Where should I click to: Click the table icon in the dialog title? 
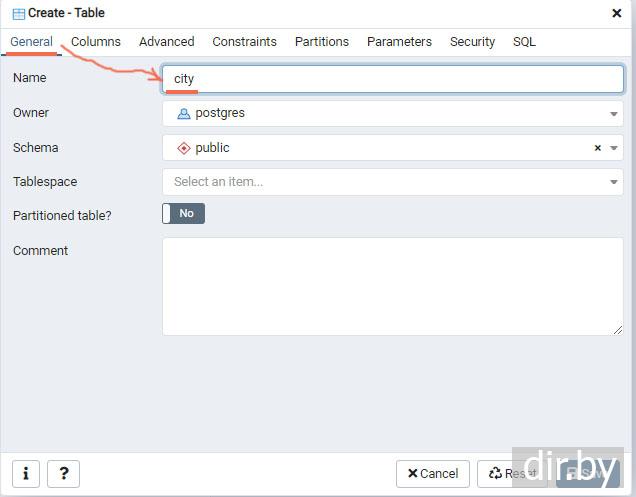19,14
